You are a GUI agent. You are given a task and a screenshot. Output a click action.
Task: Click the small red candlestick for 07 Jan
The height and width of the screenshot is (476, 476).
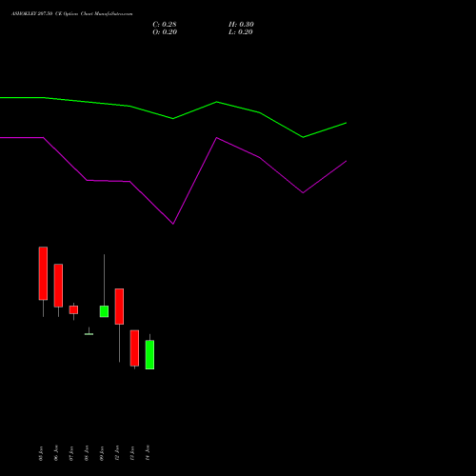click(73, 309)
